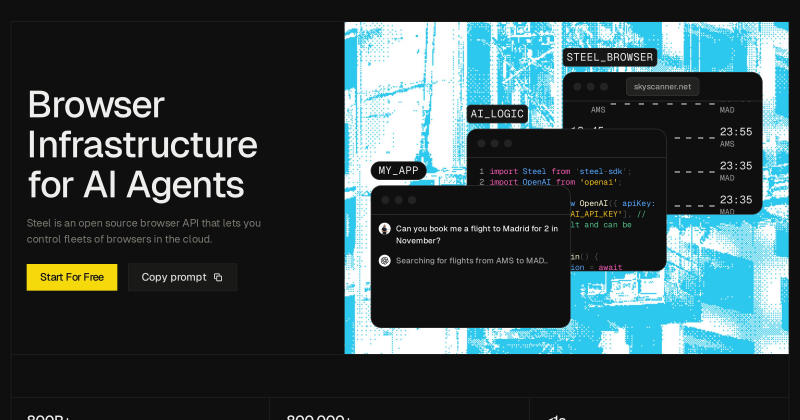Click the user avatar beside flight request
Image resolution: width=800 pixels, height=420 pixels.
[x=385, y=229]
